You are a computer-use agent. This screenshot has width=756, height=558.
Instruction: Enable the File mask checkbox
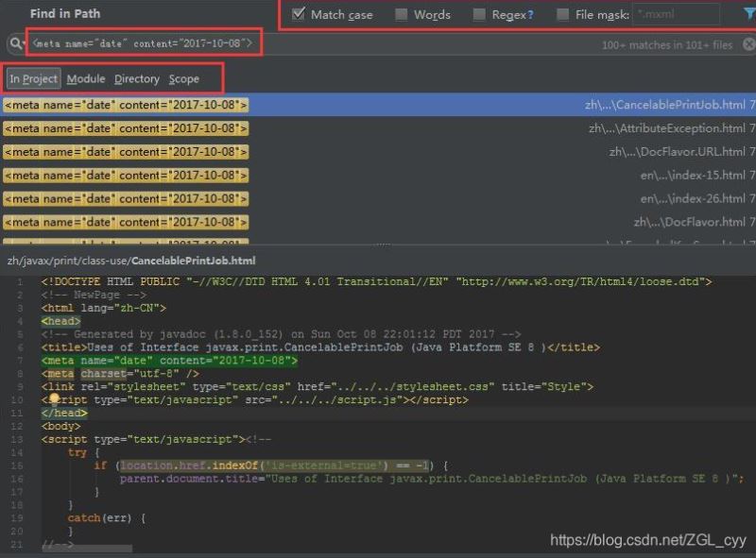[x=562, y=14]
